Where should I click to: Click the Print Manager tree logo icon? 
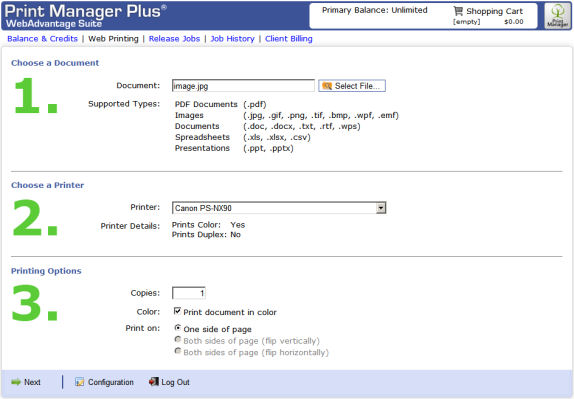point(557,15)
